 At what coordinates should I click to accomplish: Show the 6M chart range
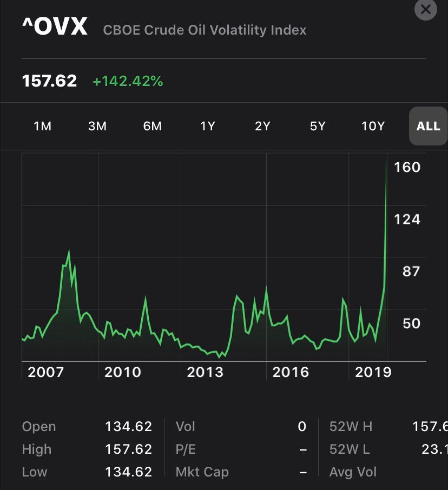(x=153, y=126)
